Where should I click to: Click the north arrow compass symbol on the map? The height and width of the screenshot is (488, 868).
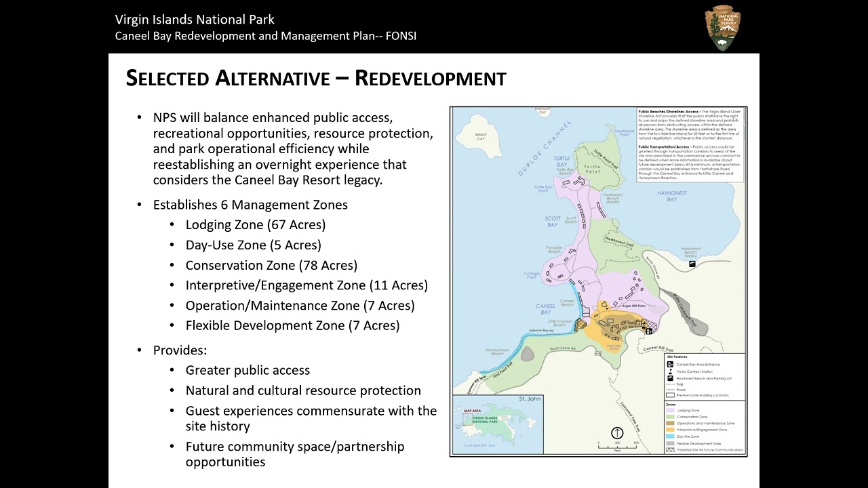tap(617, 433)
